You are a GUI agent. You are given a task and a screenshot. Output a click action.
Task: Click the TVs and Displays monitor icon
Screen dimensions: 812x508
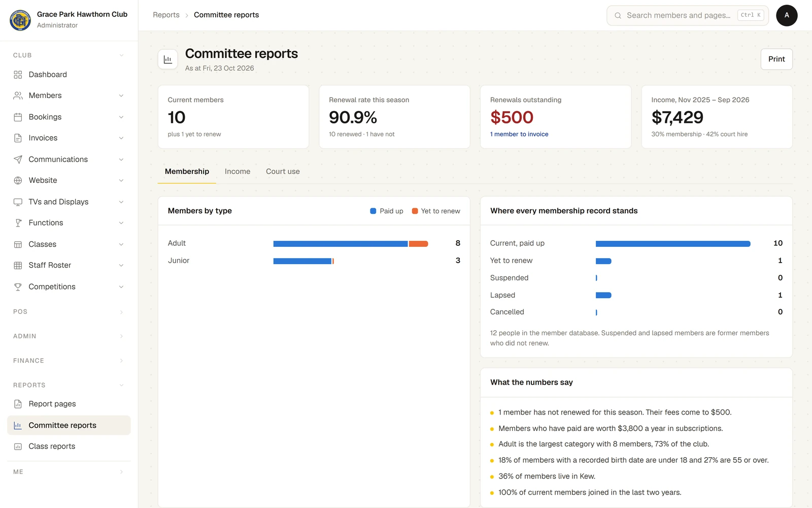click(18, 202)
